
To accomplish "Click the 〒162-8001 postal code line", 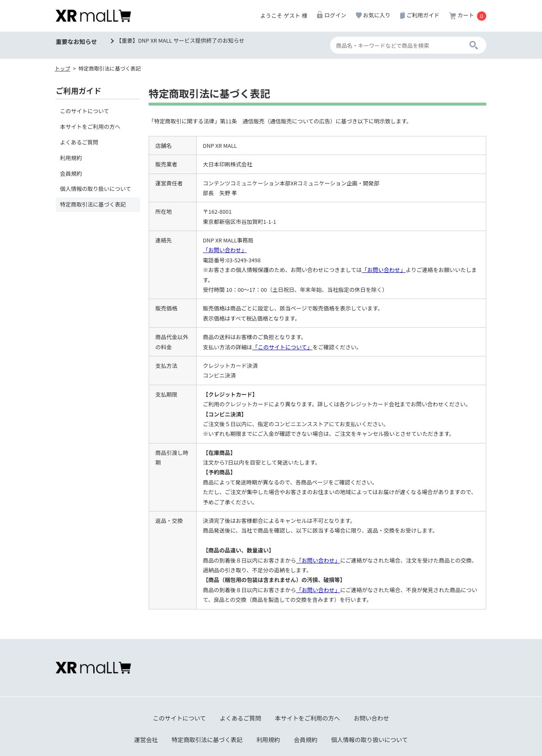I will 217,212.
